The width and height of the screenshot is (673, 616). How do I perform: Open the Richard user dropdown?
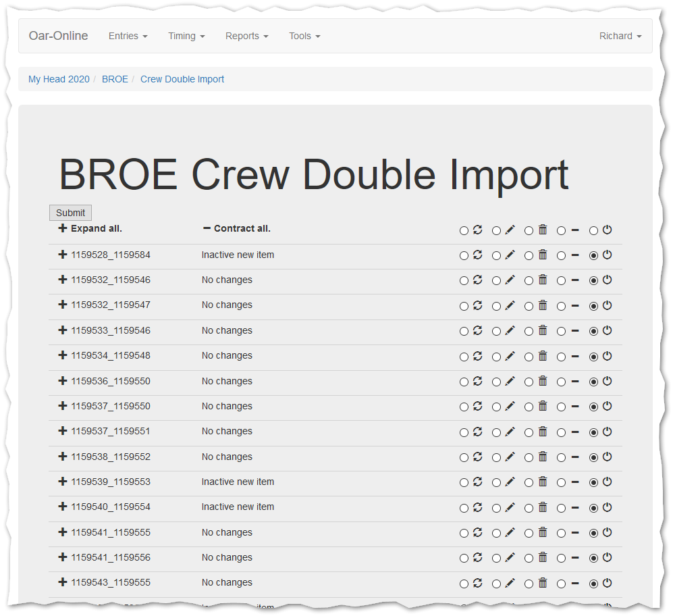(620, 36)
